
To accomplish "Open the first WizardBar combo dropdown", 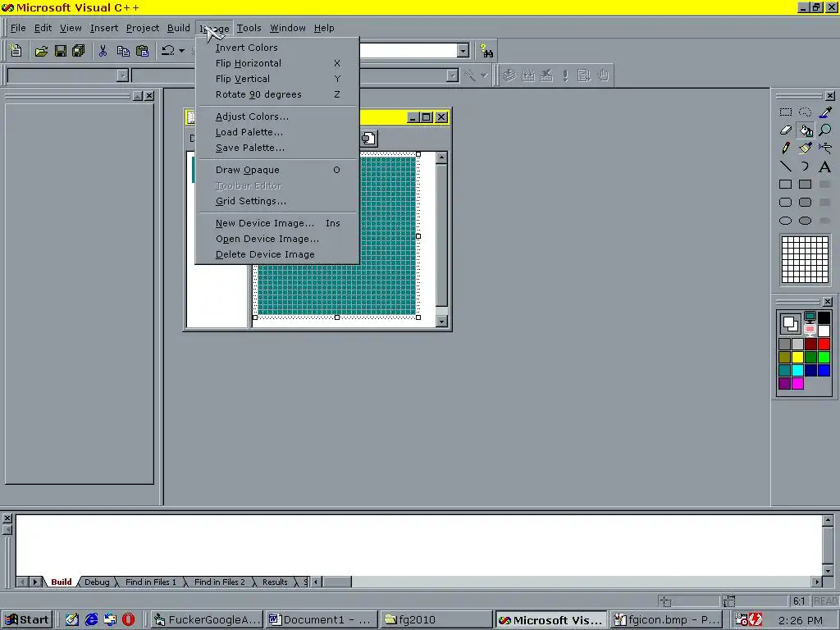I will pos(123,75).
